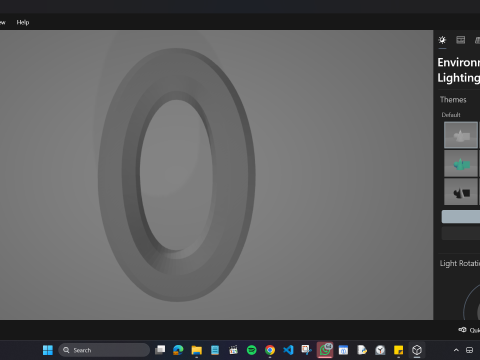The image size is (480, 360).
Task: Click the taskbar Search box
Action: coord(104,350)
